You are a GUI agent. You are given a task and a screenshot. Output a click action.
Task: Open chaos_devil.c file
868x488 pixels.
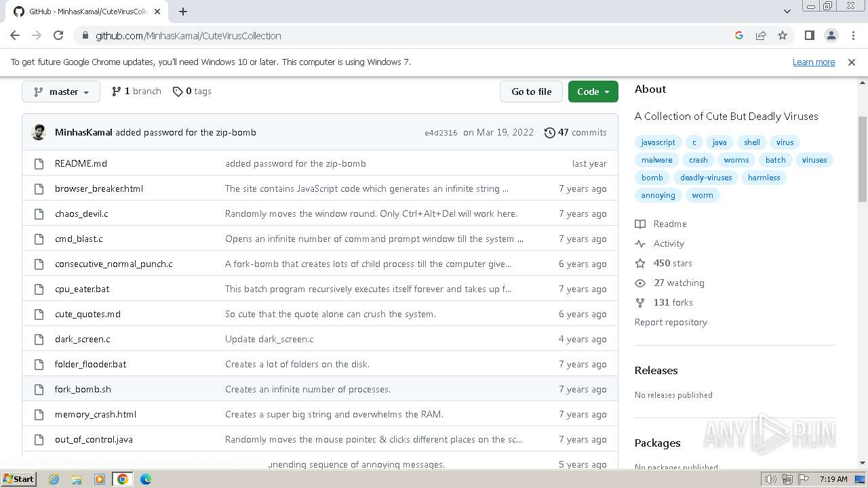81,213
